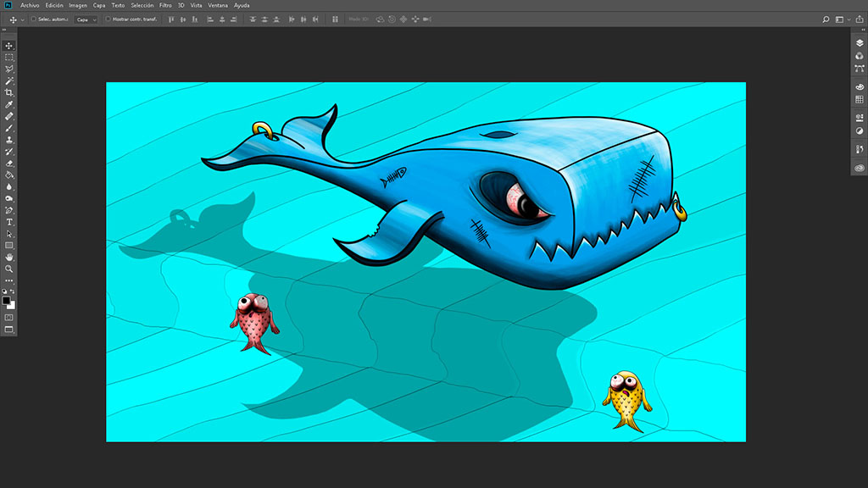Image resolution: width=868 pixels, height=488 pixels.
Task: Click the foreground color swatch
Action: click(7, 300)
